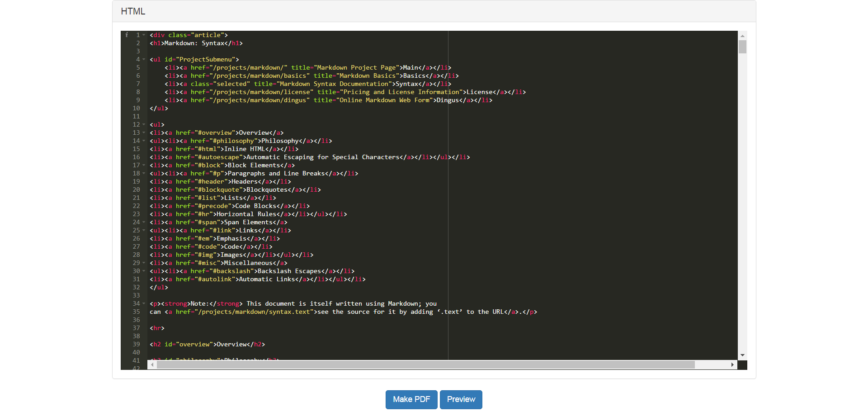Click 'Images' text on line 28

[231, 255]
